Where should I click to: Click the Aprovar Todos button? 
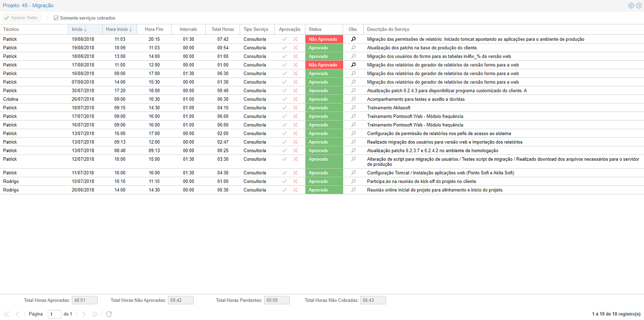pos(21,18)
